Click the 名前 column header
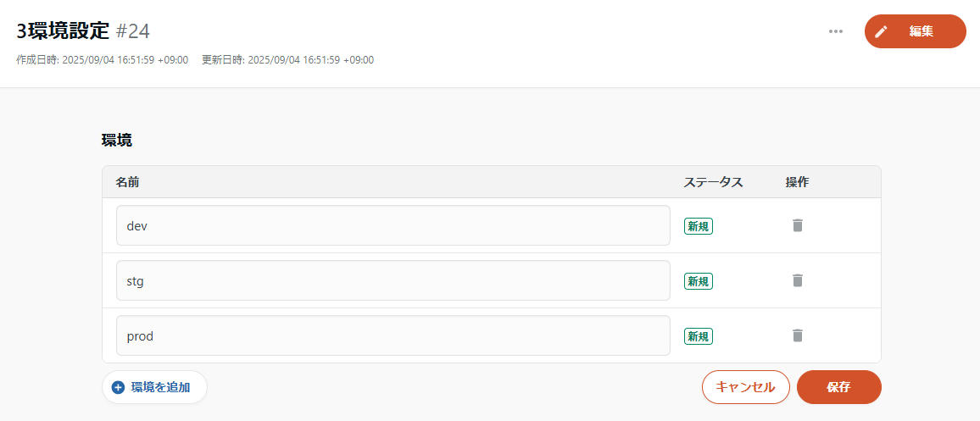Viewport: 980px width, 421px height. [128, 182]
